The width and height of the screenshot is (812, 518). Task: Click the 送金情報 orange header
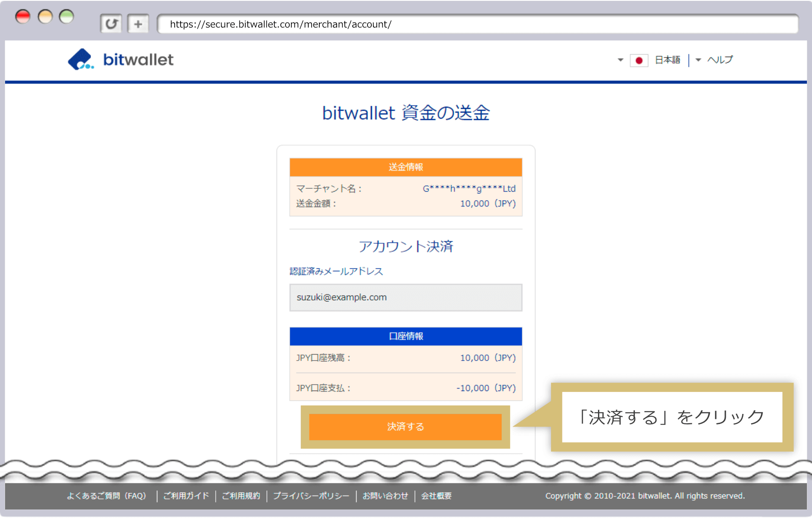406,167
